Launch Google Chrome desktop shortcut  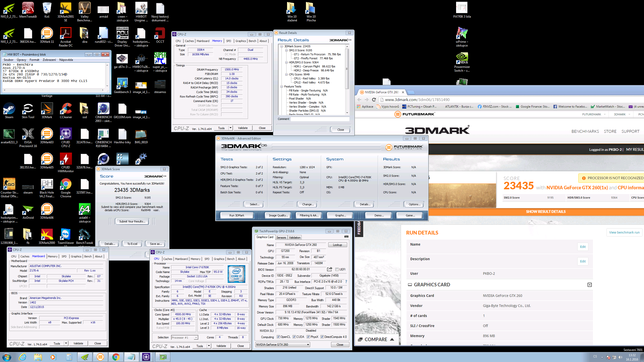click(x=66, y=188)
